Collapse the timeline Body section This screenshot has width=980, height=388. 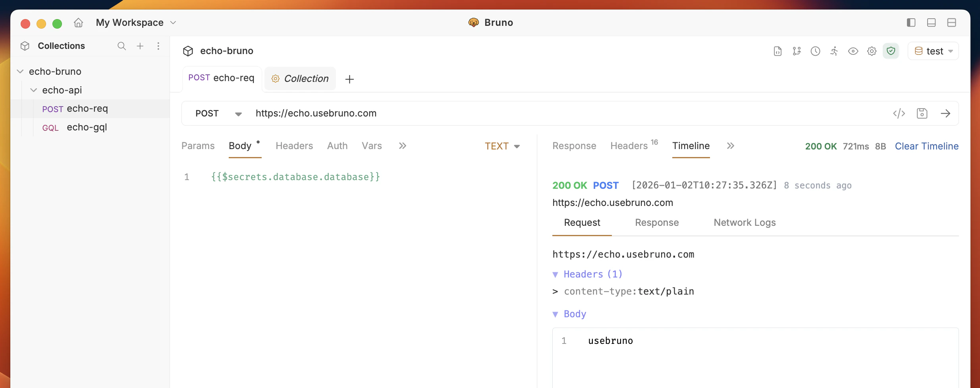pos(569,314)
